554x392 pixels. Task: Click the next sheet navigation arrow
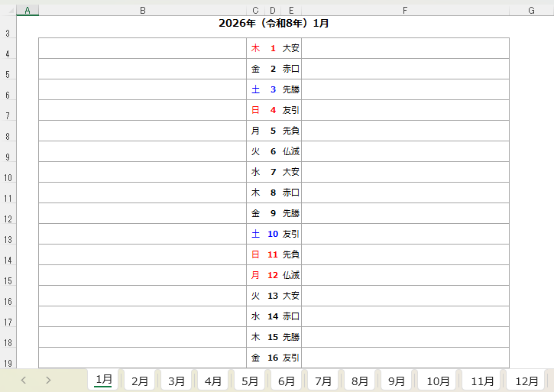(x=48, y=380)
